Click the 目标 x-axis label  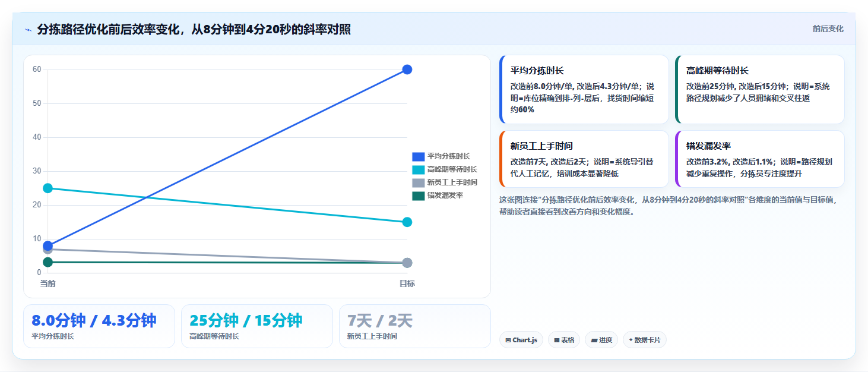[x=407, y=283]
